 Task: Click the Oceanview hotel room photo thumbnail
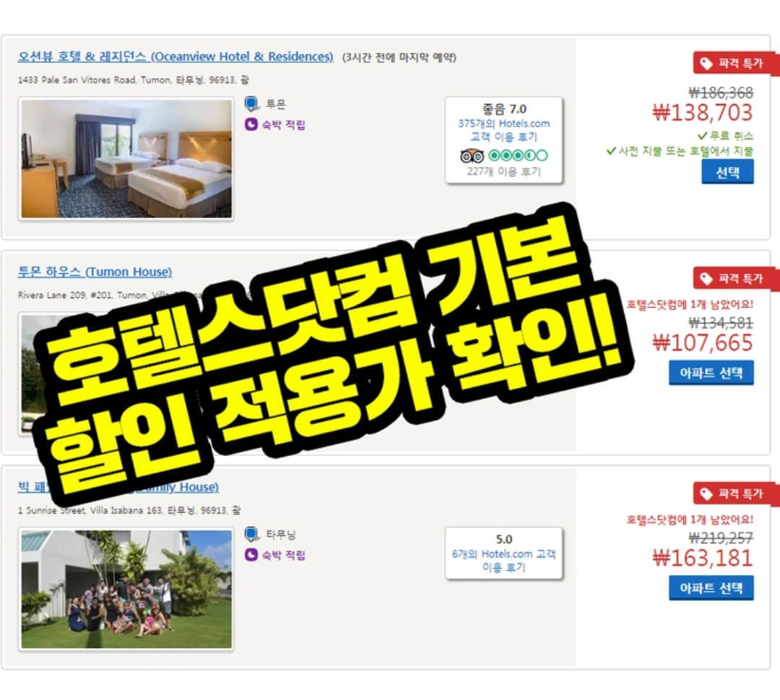(126, 159)
